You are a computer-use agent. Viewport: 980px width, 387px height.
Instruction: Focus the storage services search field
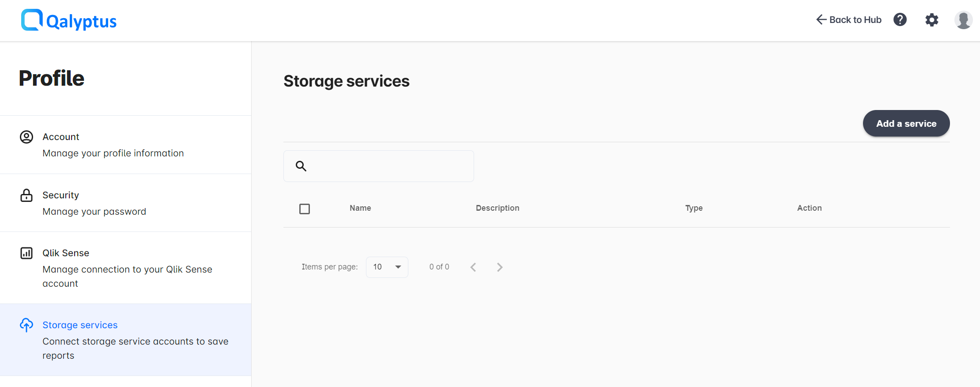pos(379,166)
